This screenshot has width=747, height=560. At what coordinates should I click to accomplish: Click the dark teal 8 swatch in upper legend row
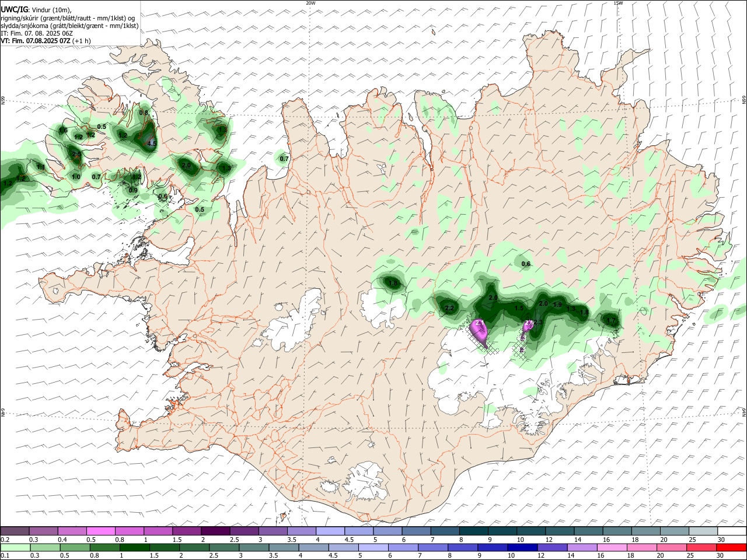[x=474, y=531]
